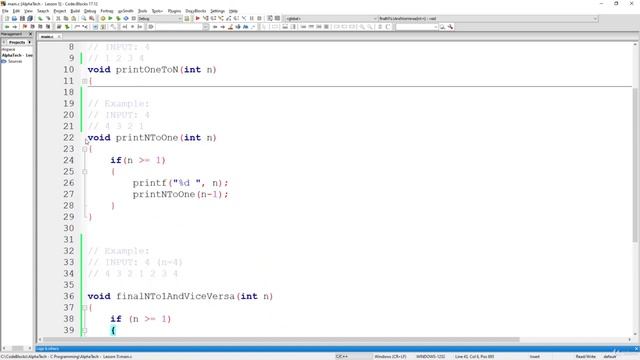
Task: Click the printOneToN declaration on line 10
Action: [x=152, y=69]
